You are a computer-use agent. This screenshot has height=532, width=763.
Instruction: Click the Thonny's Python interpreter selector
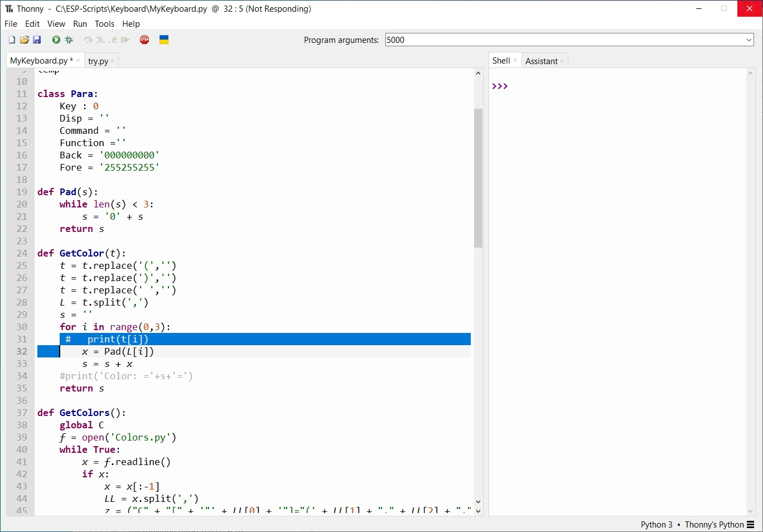click(714, 525)
